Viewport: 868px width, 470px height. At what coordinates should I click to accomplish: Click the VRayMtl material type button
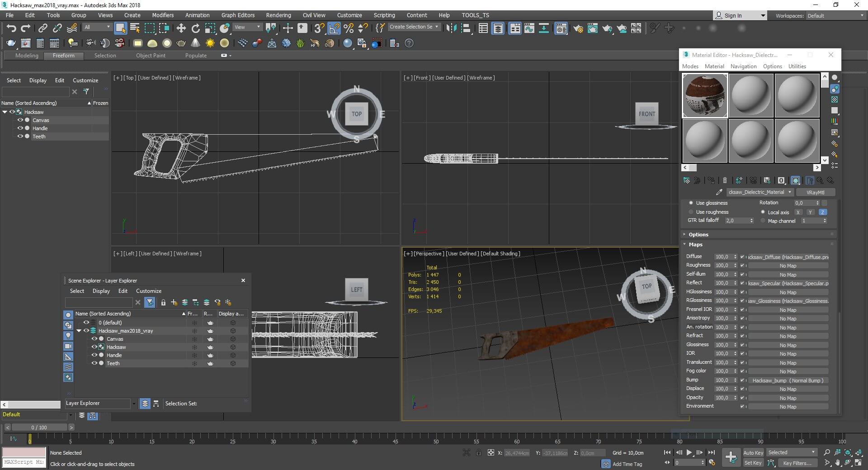tap(815, 192)
